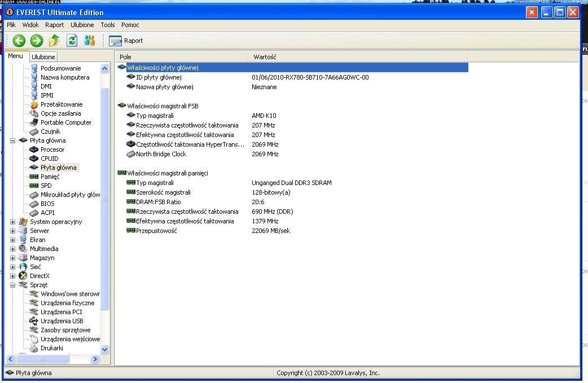Viewport: 588px width, 383px height.
Task: Open the Ulubione menu in menu bar
Action: 82,25
